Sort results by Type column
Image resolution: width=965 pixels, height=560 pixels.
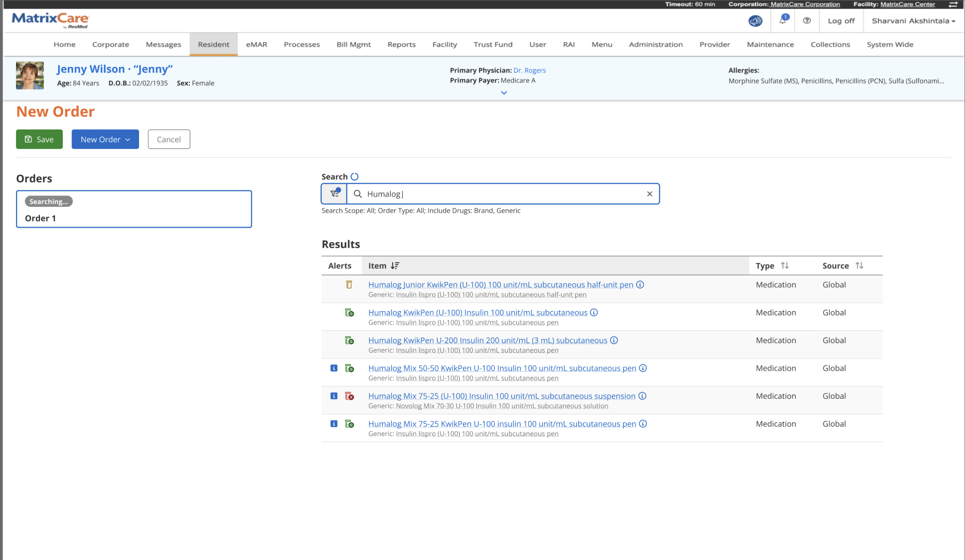click(784, 265)
